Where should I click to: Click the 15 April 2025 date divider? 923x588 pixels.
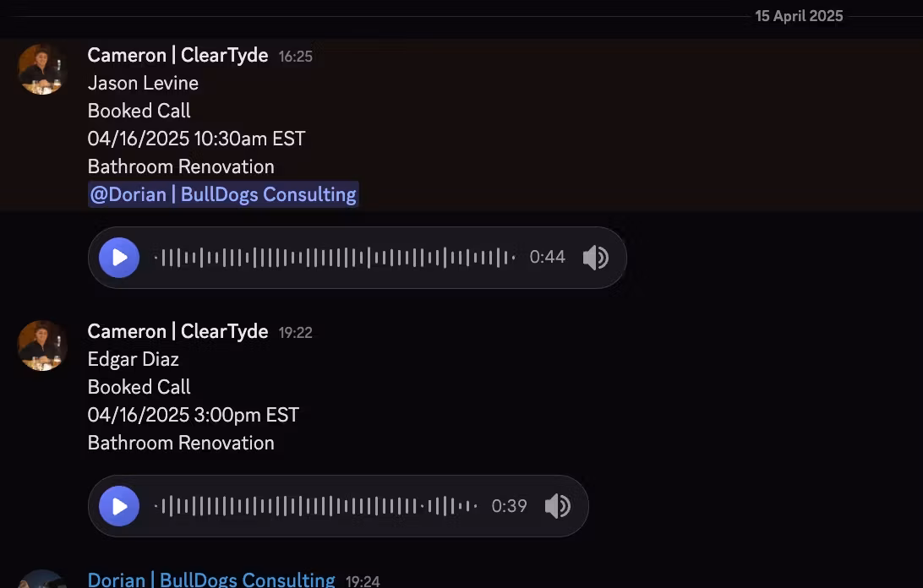799,16
